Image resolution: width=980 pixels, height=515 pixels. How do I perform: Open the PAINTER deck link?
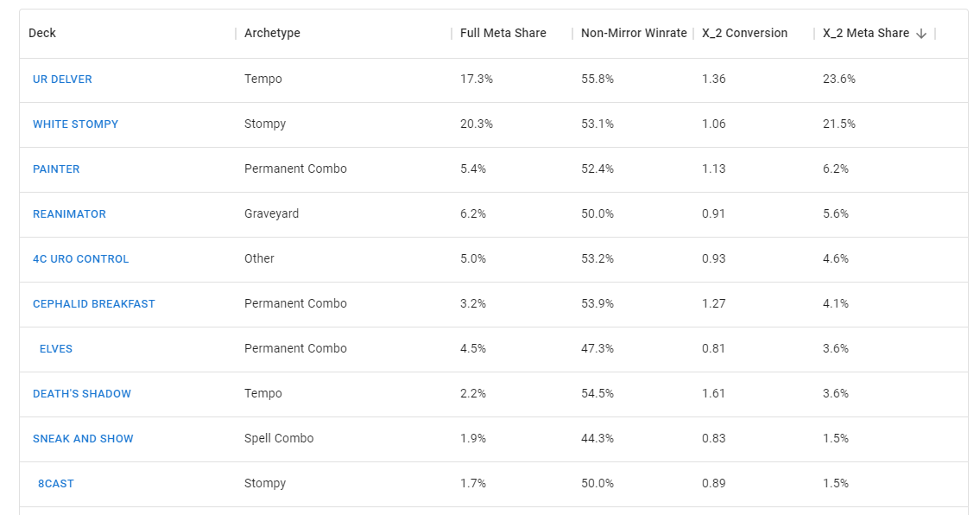tap(56, 169)
